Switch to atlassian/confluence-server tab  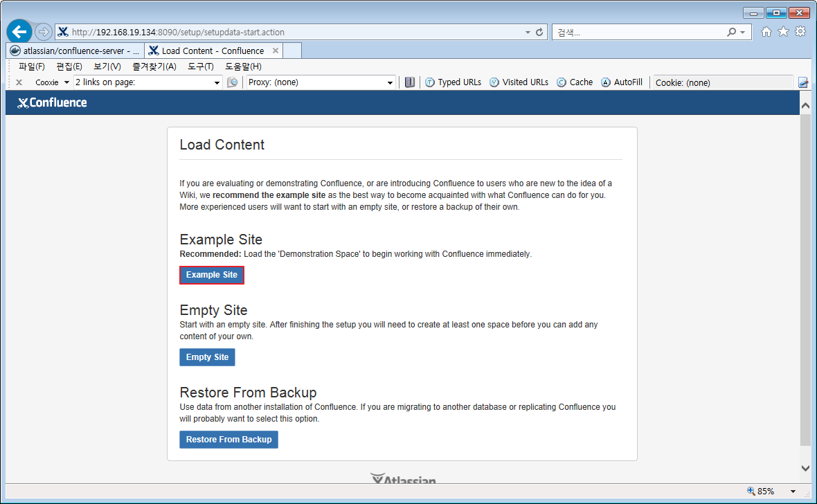pyautogui.click(x=75, y=51)
